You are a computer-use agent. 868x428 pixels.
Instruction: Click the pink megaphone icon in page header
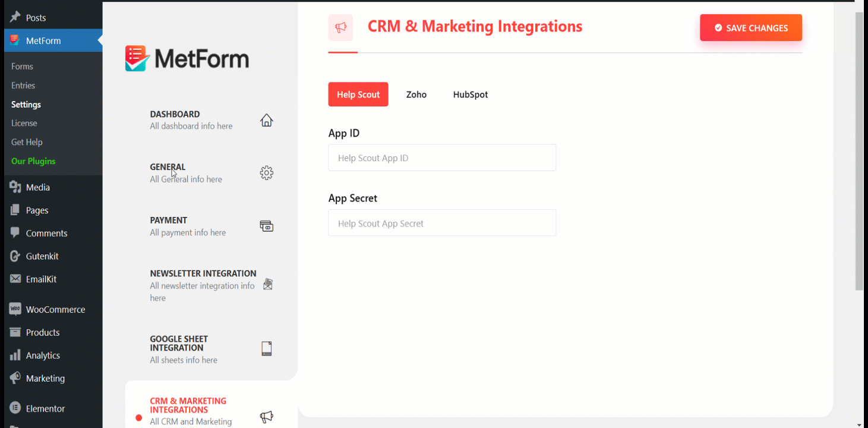click(340, 27)
